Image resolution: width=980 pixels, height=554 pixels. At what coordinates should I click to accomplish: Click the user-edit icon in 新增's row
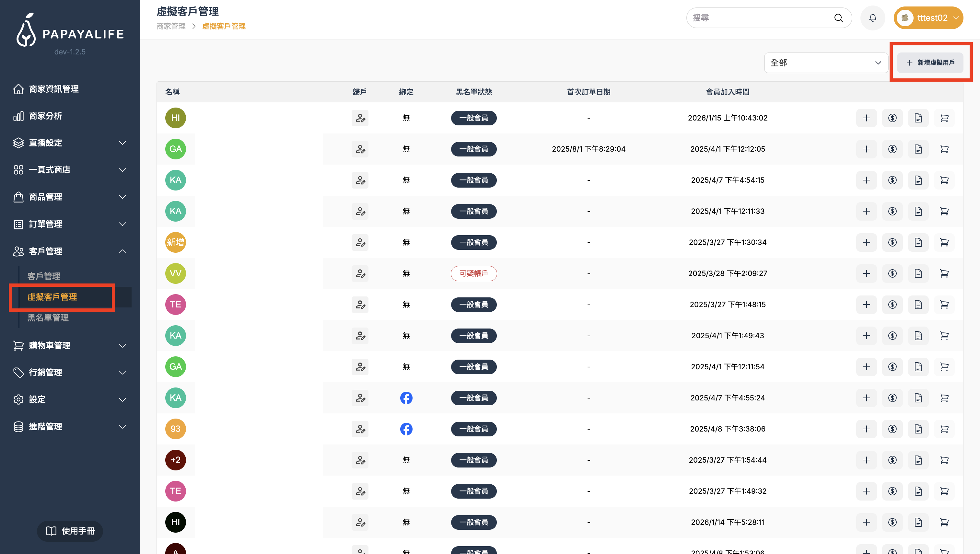point(360,242)
